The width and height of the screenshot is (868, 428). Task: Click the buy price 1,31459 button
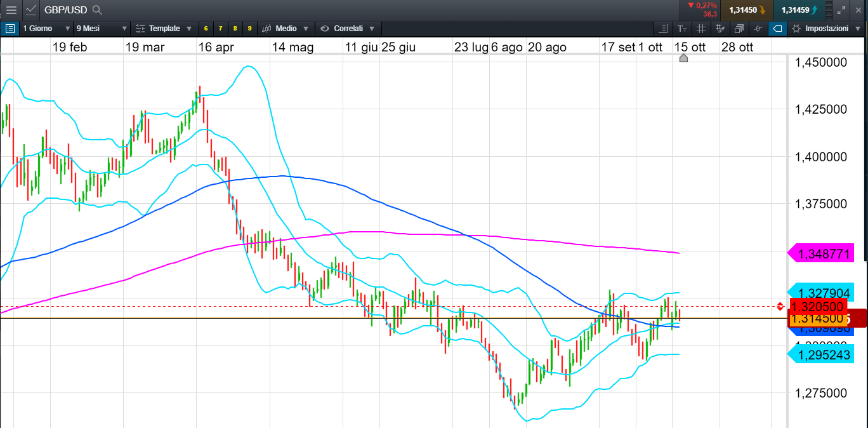click(x=798, y=10)
